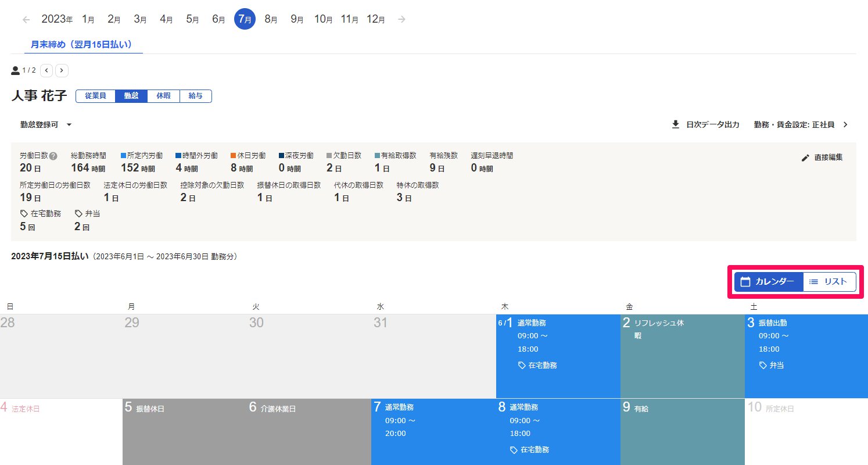The width and height of the screenshot is (868, 465).
Task: Click the 有給取得数 teal legend swatch
Action: click(x=377, y=156)
